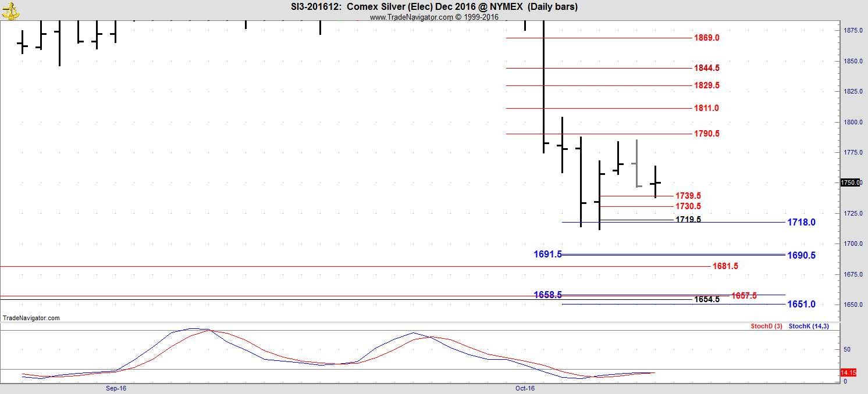Click the 1739.5 red price label

tap(688, 196)
